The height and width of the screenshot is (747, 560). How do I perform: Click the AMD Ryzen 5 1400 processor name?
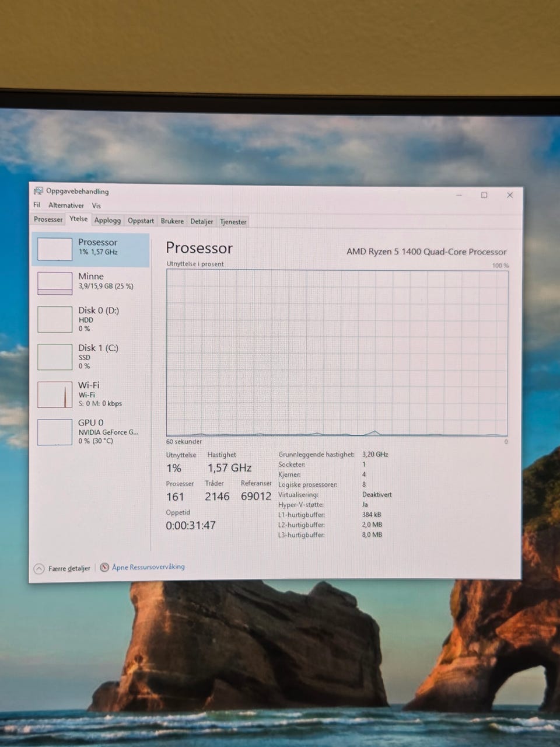[x=426, y=252]
